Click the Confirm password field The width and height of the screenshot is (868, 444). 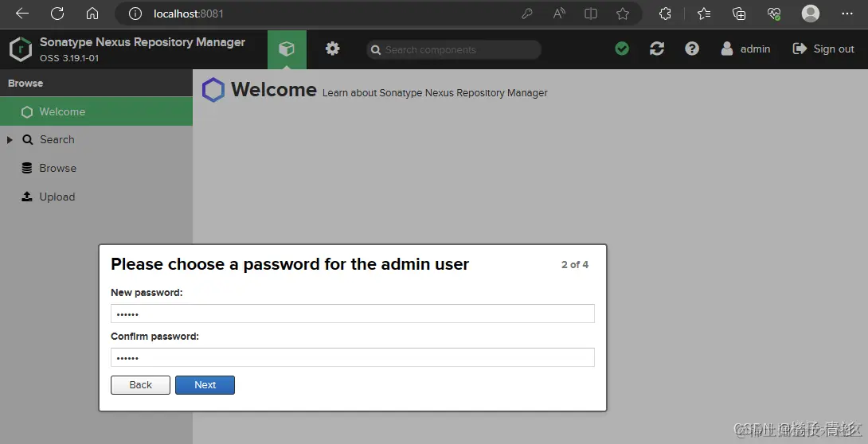point(353,357)
